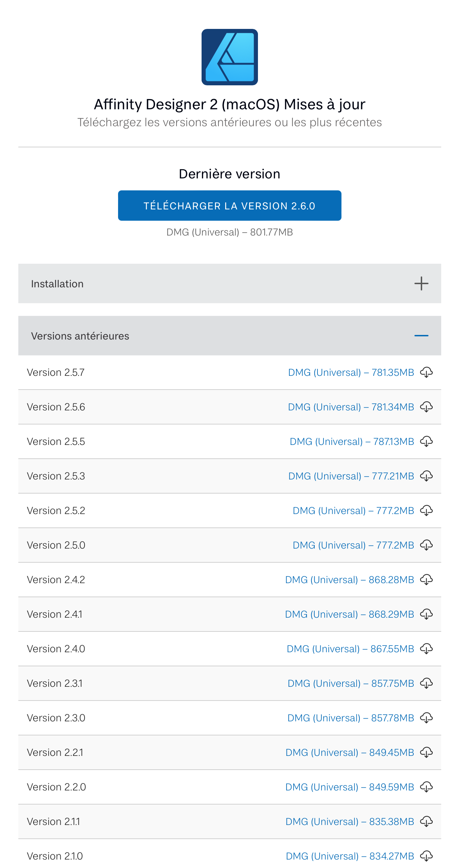Click download cloud icon for Version 2.5.2

tap(426, 511)
